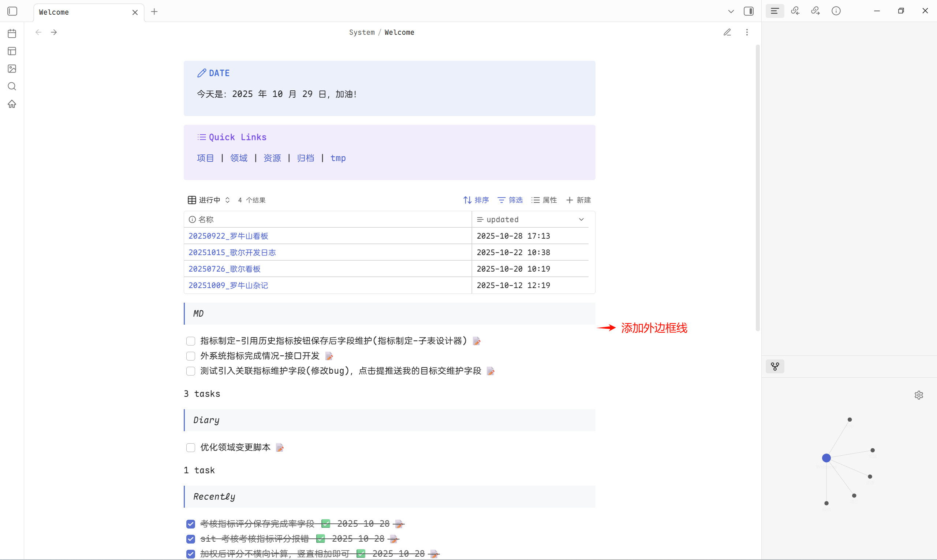The height and width of the screenshot is (560, 937).
Task: Uncheck the 考核指标评分保存完成率字段 task
Action: click(191, 524)
